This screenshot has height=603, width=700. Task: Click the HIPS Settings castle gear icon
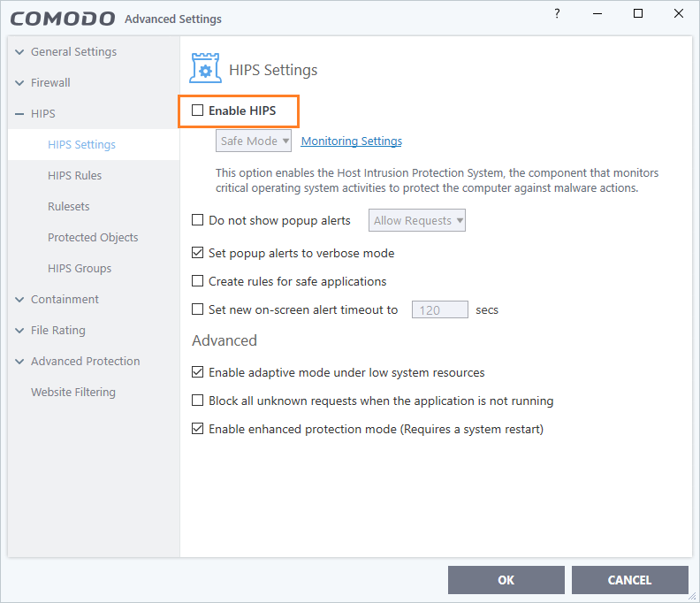pos(205,69)
